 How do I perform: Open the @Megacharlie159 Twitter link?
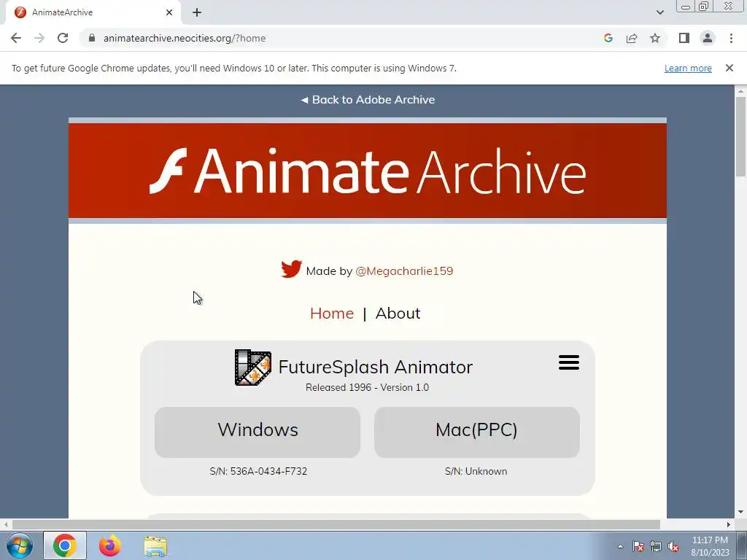pyautogui.click(x=404, y=271)
